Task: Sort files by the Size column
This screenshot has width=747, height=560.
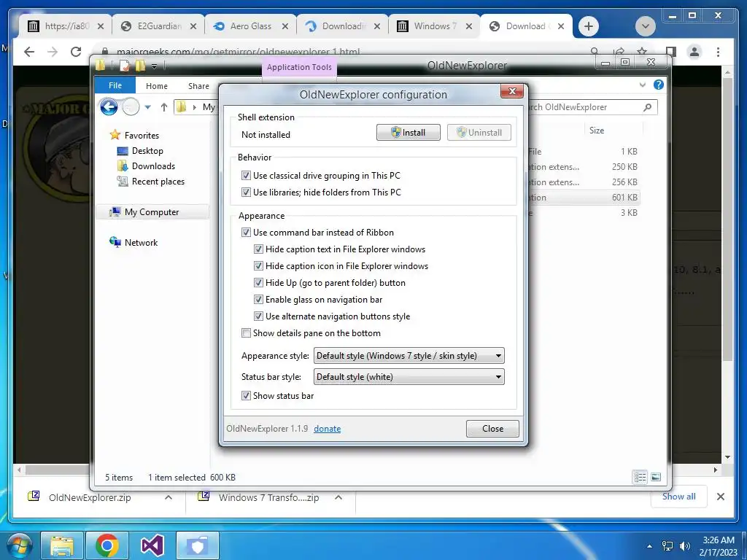Action: tap(597, 131)
